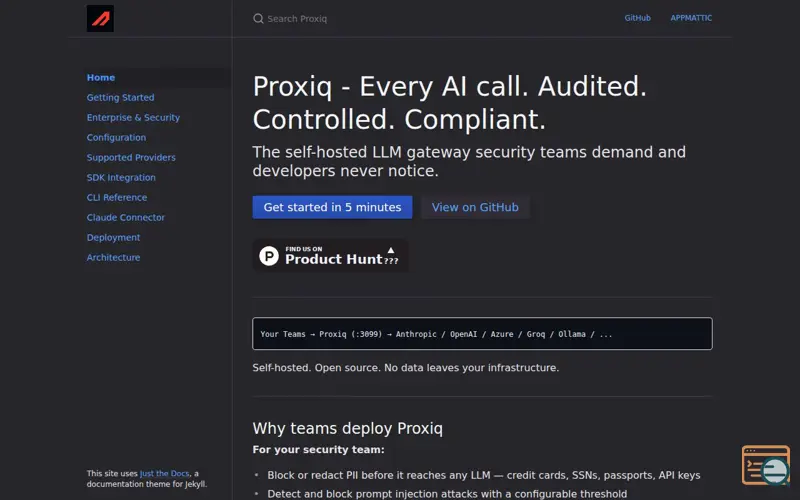The width and height of the screenshot is (800, 500).
Task: Open Supported Providers page
Action: (131, 157)
